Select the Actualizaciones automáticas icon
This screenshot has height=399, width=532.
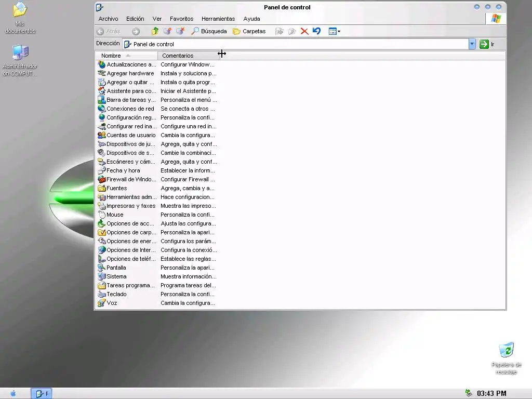click(101, 64)
